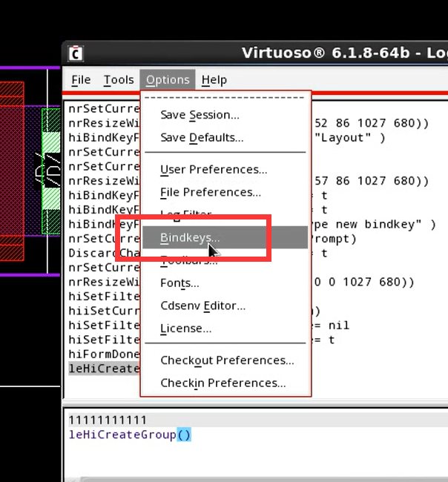Tear off Options menu via dashed line
This screenshot has height=482, width=448.
(225, 98)
